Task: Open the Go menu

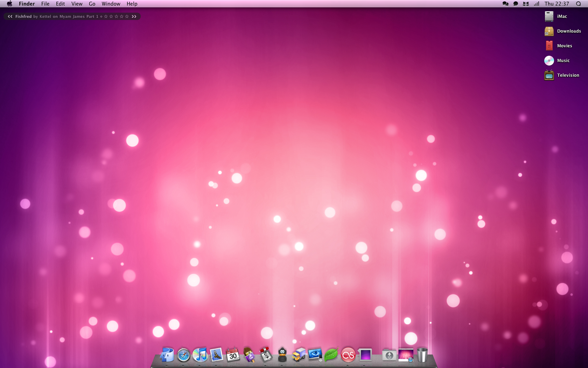Action: (92, 4)
